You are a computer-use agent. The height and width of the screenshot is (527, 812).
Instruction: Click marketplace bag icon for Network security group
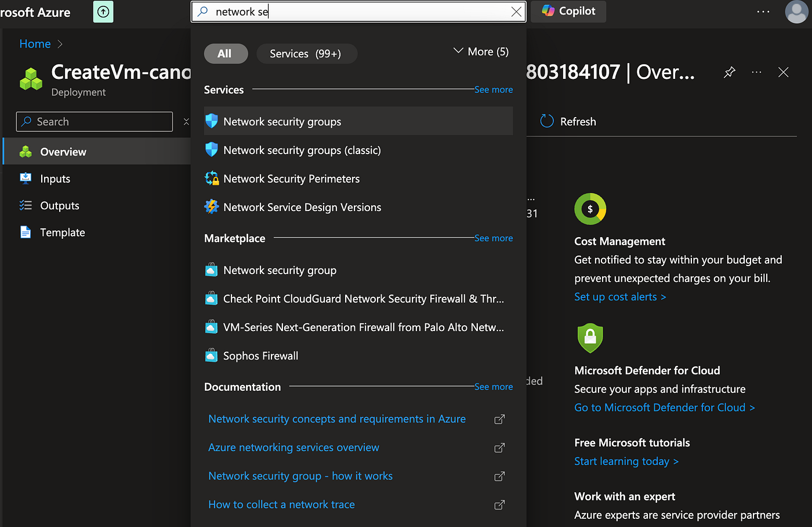click(212, 270)
